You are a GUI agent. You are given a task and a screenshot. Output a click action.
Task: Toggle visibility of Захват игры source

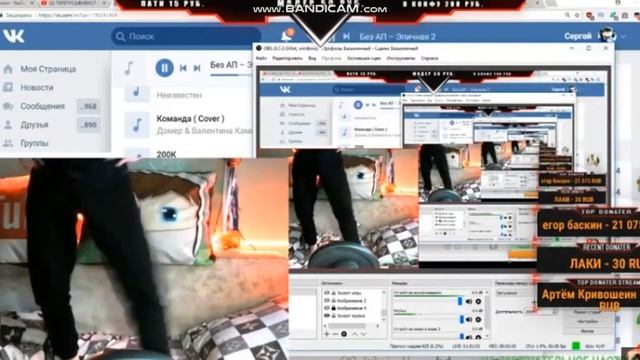(x=327, y=293)
